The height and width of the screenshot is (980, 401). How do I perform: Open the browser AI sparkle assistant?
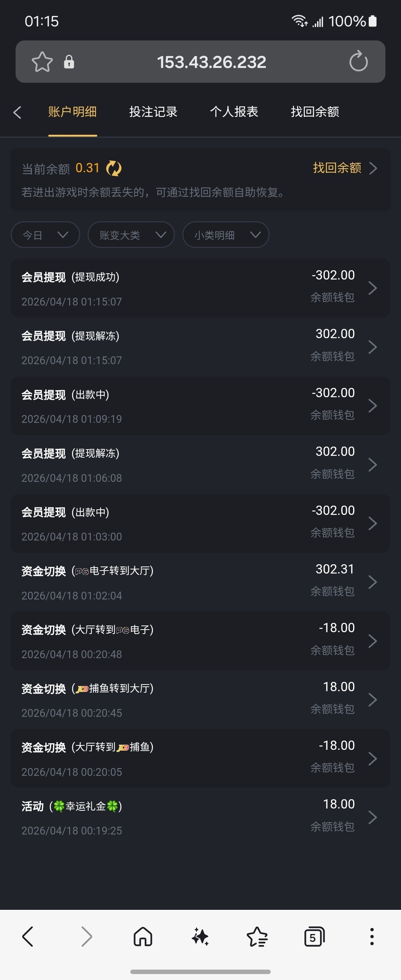point(200,936)
